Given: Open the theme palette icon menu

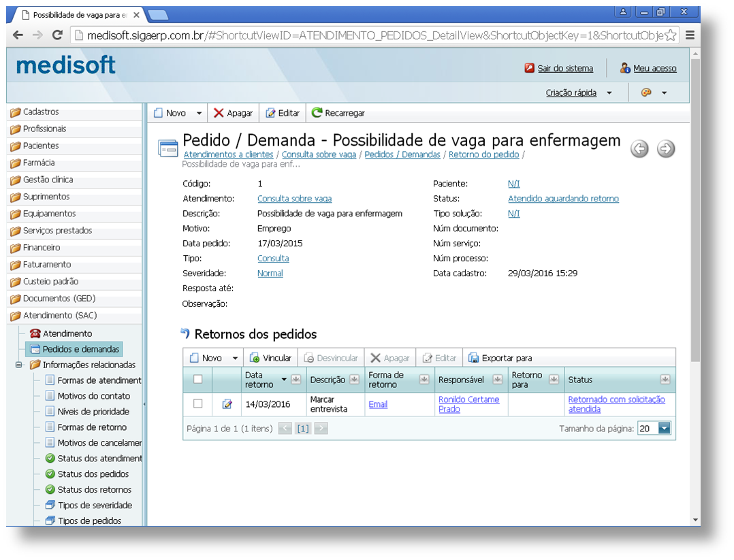Looking at the screenshot, I should pyautogui.click(x=647, y=93).
